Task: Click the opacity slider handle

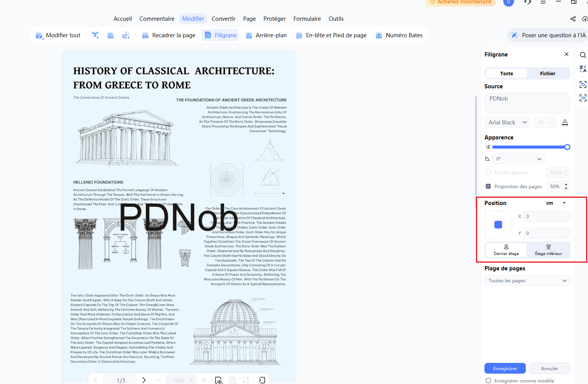Action: (567, 147)
